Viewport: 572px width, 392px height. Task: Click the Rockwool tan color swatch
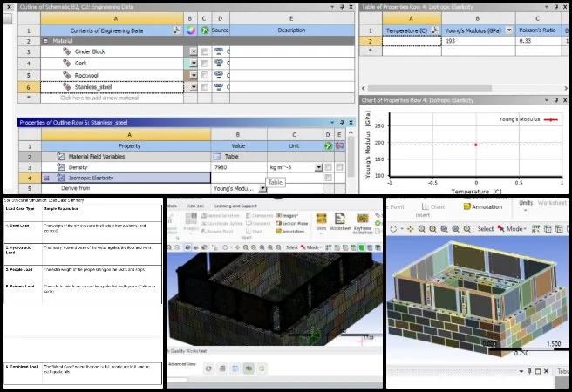[x=187, y=75]
